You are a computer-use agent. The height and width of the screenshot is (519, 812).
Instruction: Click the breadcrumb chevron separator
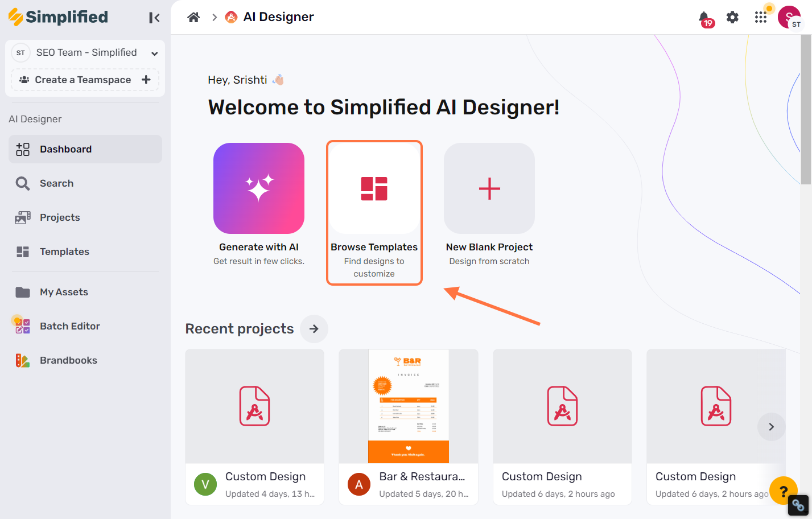click(x=215, y=18)
